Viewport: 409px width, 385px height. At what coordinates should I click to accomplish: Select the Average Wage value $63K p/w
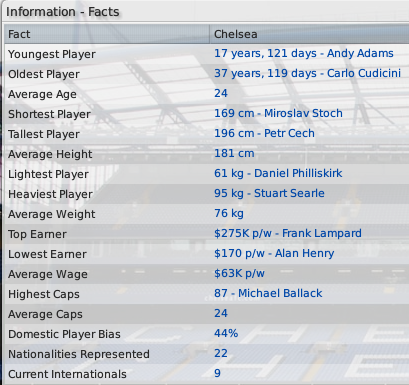point(239,274)
